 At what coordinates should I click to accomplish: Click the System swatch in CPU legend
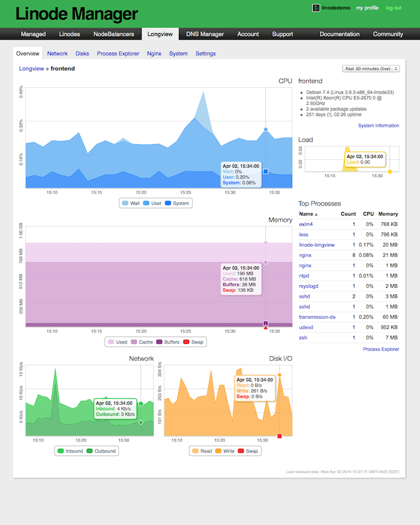(167, 204)
